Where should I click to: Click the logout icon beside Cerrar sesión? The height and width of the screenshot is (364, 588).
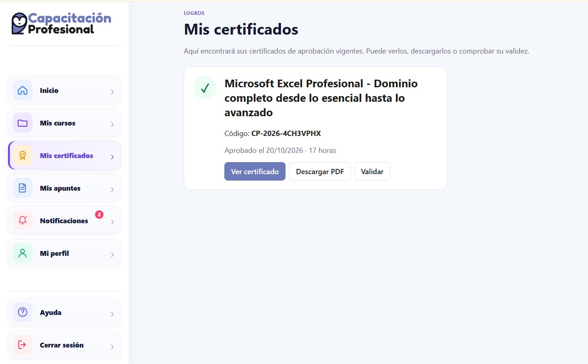click(23, 345)
